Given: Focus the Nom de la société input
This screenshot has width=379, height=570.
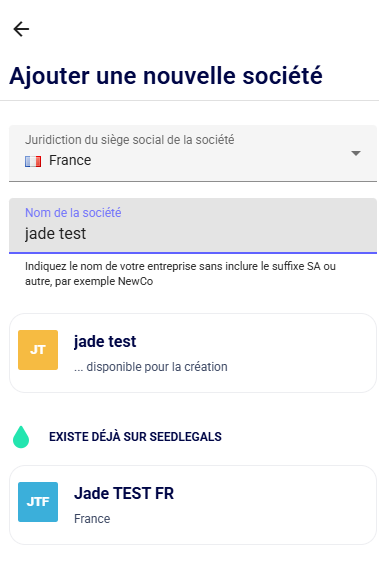Looking at the screenshot, I should tap(193, 225).
